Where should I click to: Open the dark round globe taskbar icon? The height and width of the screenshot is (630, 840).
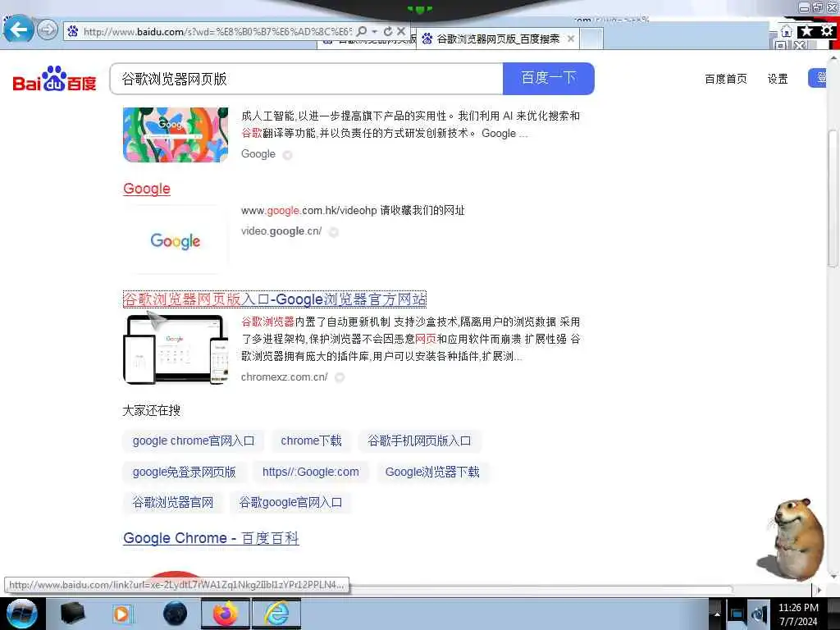pos(175,614)
